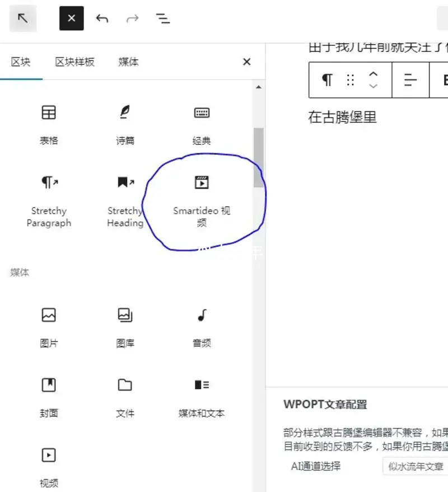
Task: Insert the 音频 (audio) block
Action: (202, 326)
